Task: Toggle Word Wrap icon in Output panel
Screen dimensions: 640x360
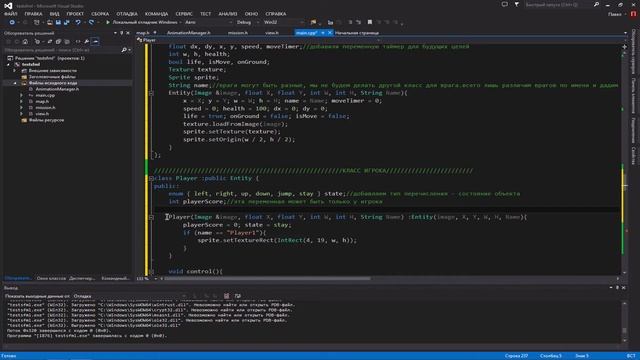Action: coord(238,296)
